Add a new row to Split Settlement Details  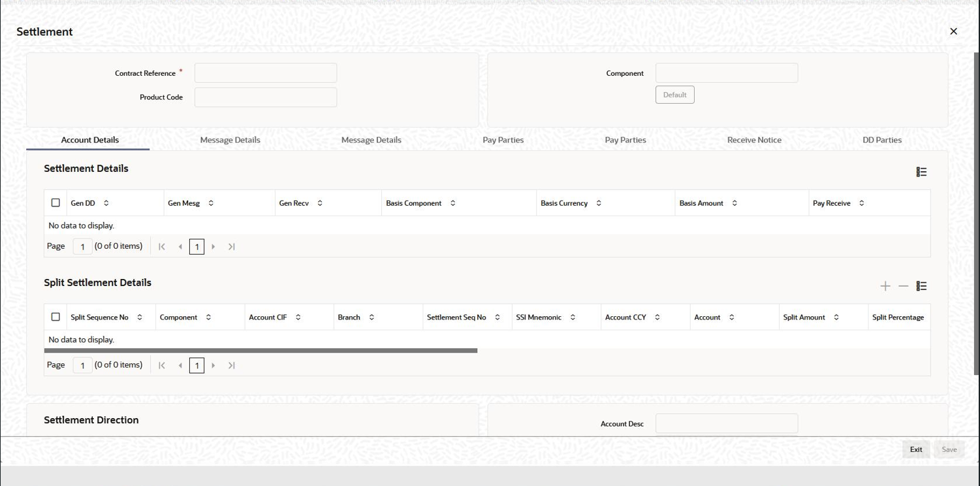(x=885, y=285)
